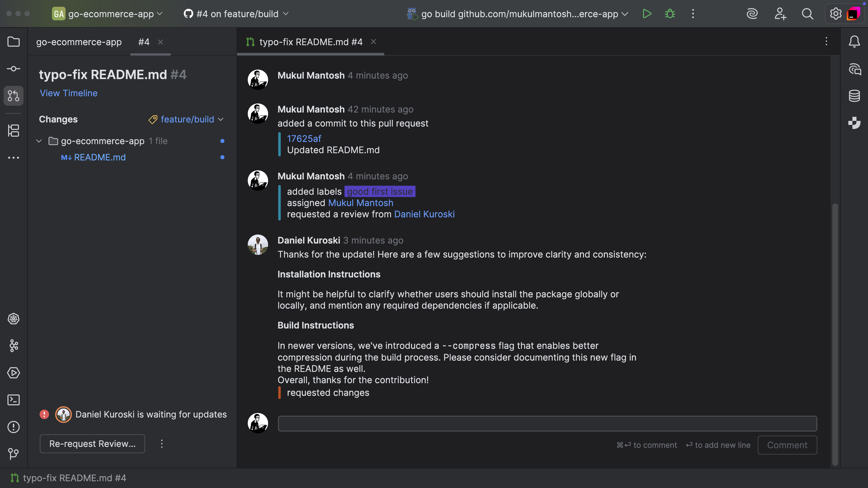Open the Database tool window
Image resolution: width=868 pixels, height=488 pixels.
click(854, 96)
